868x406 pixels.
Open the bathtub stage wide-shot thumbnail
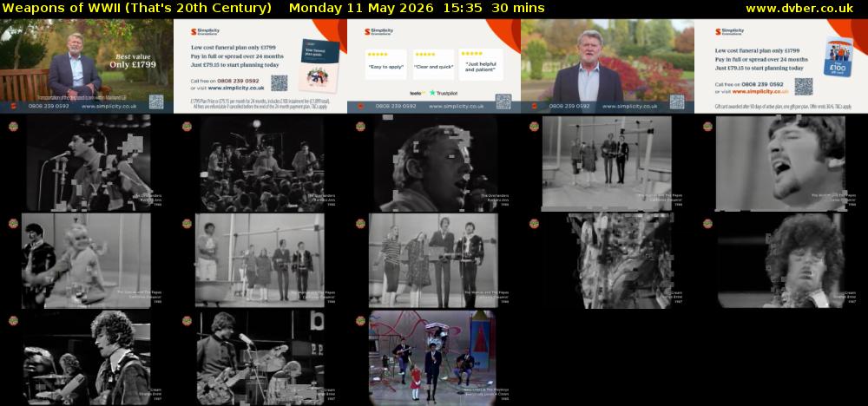pyautogui.click(x=260, y=260)
